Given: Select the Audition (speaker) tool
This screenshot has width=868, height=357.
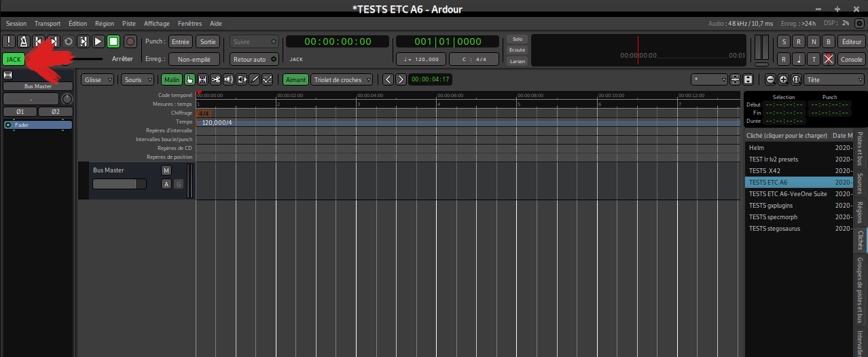Looking at the screenshot, I should point(228,79).
